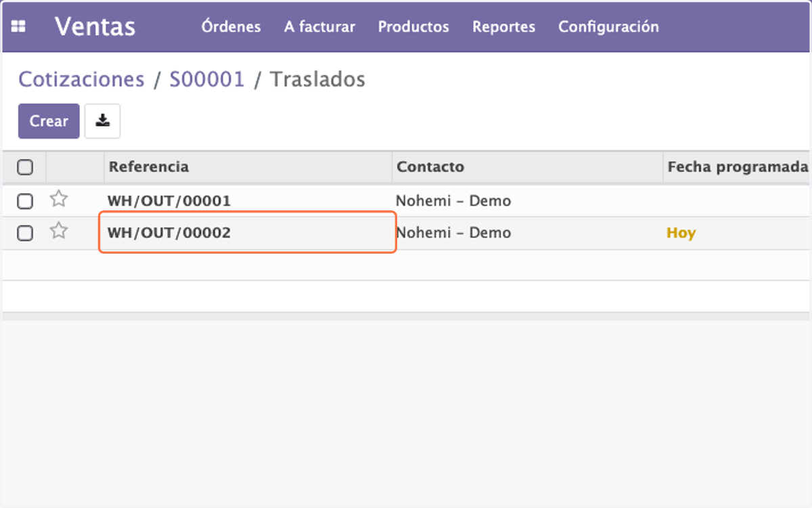Sort by the Referencia column header
This screenshot has width=812, height=508.
149,167
